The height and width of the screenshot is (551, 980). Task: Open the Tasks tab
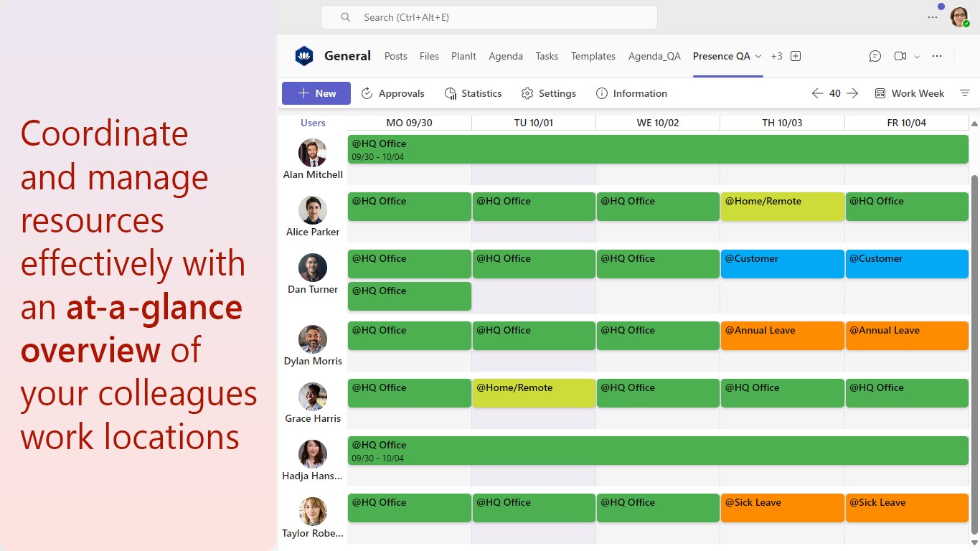pos(547,56)
